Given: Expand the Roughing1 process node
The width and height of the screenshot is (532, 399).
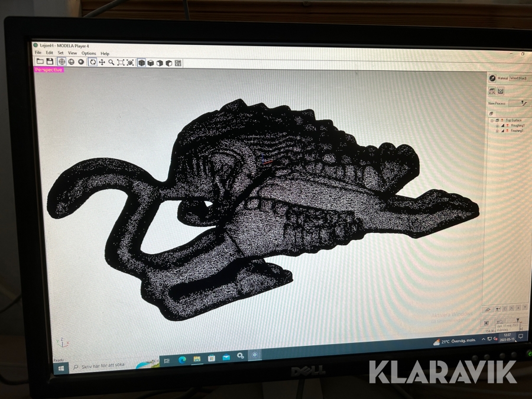Looking at the screenshot, I should 497,125.
